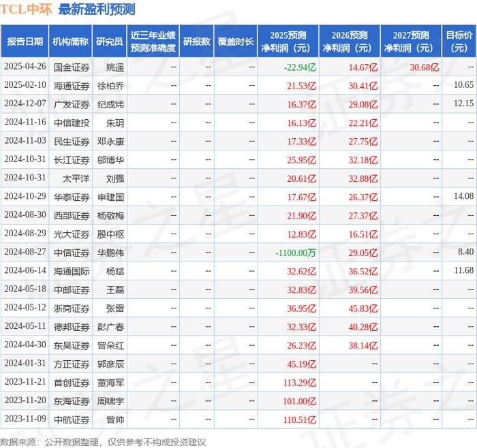Select the date 2025-04-26

point(25,66)
